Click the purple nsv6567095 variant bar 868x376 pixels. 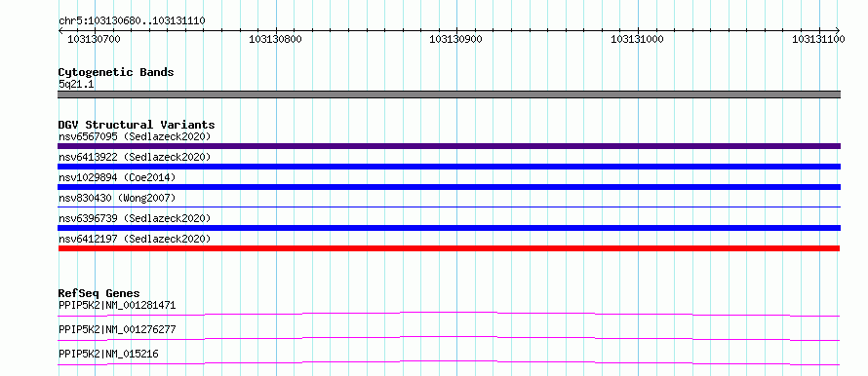[449, 146]
